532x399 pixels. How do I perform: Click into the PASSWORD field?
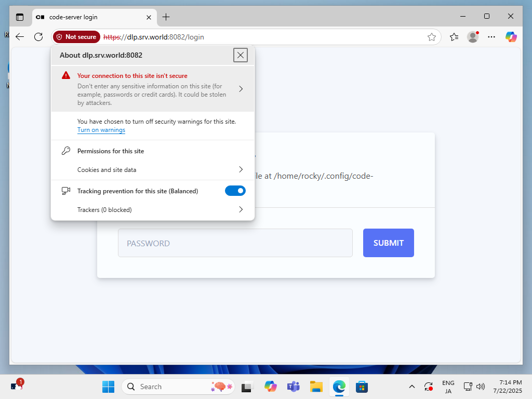pyautogui.click(x=235, y=243)
